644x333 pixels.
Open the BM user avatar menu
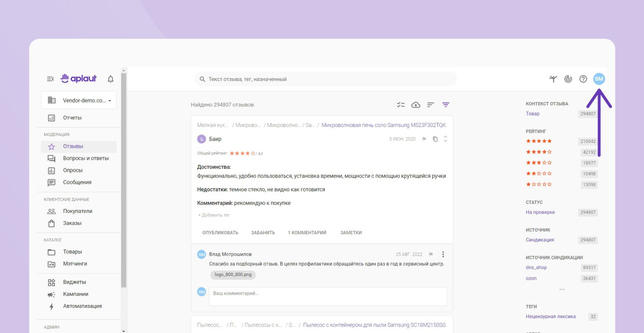599,79
